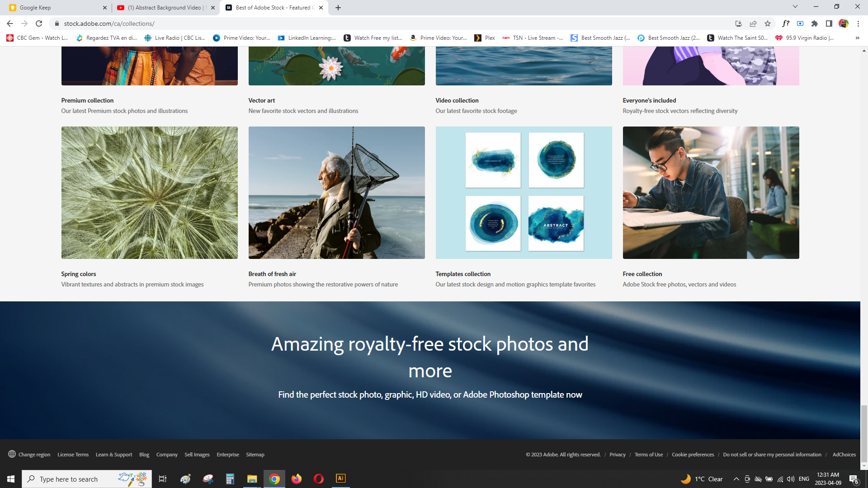This screenshot has width=868, height=488.
Task: Bookmark this page with the star icon
Action: coord(768,23)
